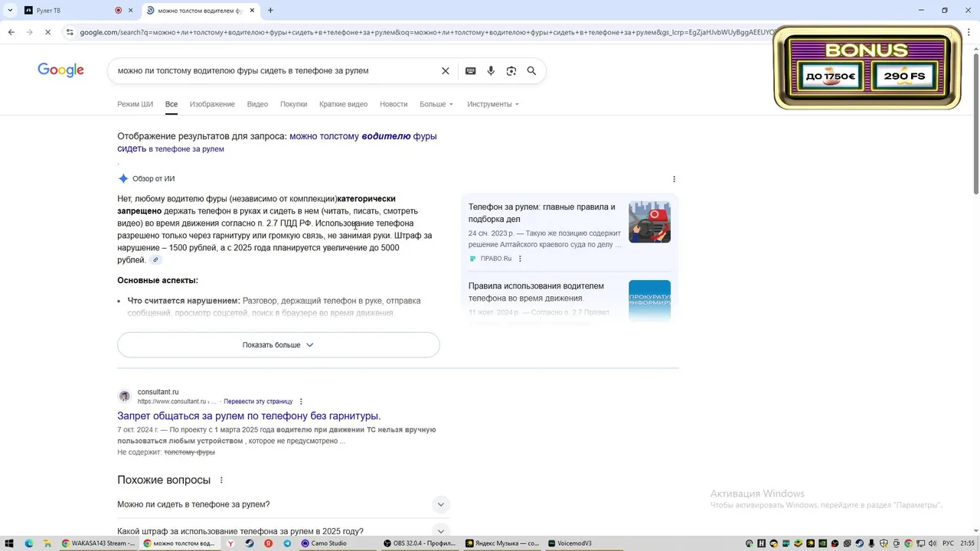Open search by image camera icon
Image resolution: width=980 pixels, height=551 pixels.
pyautogui.click(x=511, y=70)
